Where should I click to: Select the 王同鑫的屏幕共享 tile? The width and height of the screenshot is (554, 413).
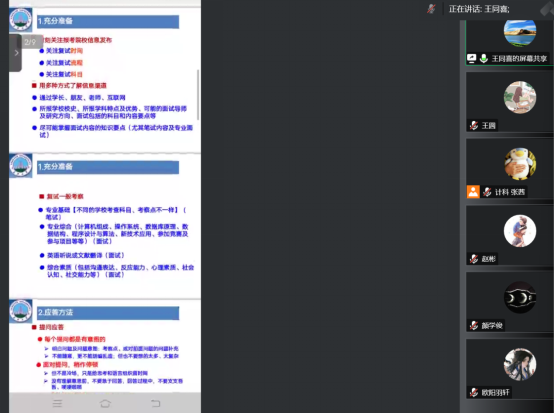point(509,42)
